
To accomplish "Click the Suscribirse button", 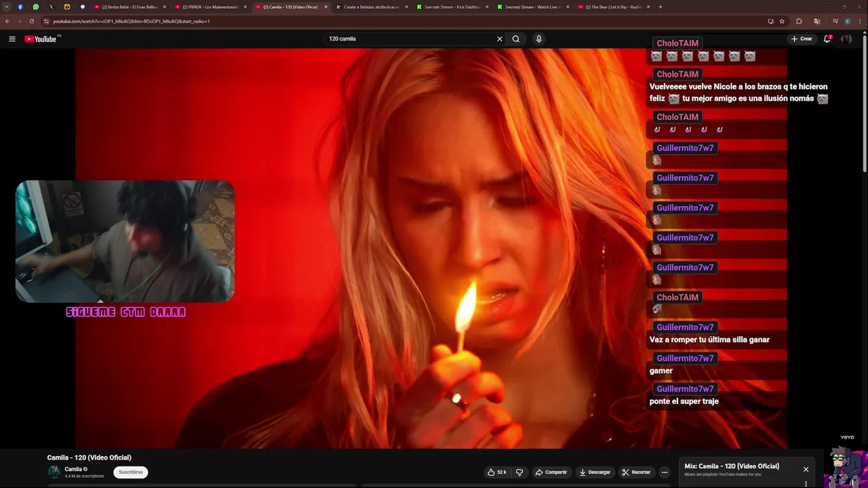I will point(131,472).
